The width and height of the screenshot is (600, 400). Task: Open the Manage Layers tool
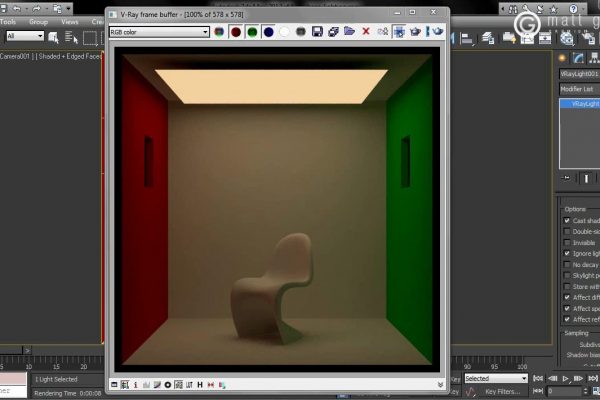pos(488,38)
